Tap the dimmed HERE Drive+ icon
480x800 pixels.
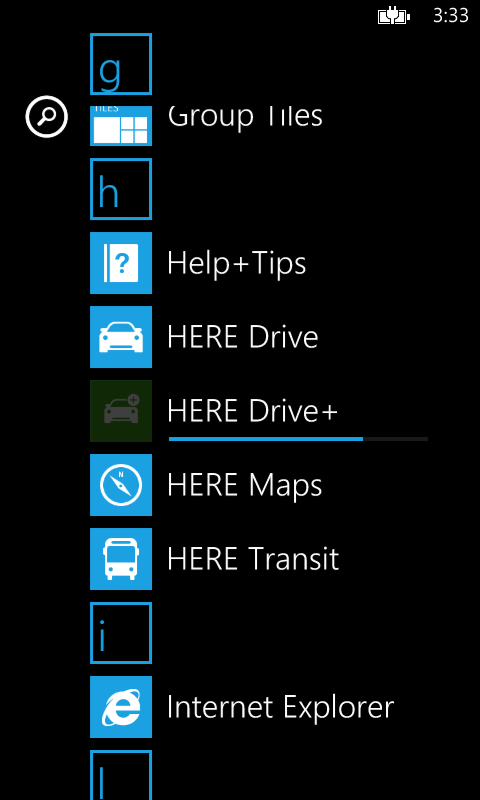point(121,411)
